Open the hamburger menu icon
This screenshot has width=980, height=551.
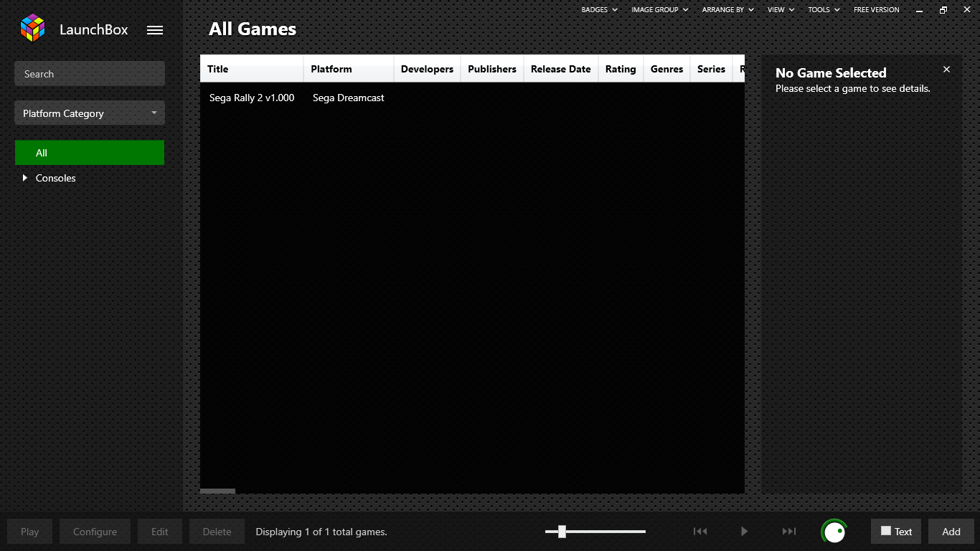tap(155, 30)
